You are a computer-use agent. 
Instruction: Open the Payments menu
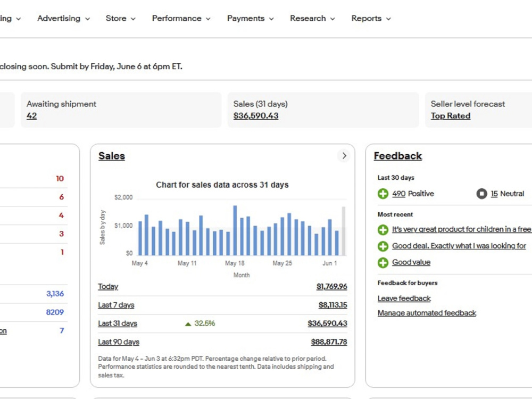[x=251, y=18]
